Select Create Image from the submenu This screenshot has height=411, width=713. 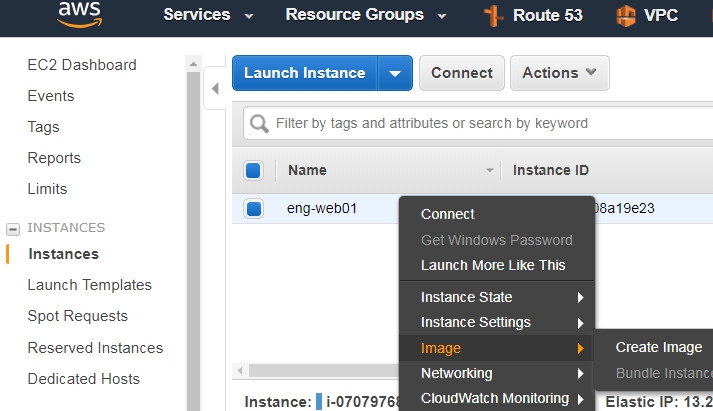point(658,347)
